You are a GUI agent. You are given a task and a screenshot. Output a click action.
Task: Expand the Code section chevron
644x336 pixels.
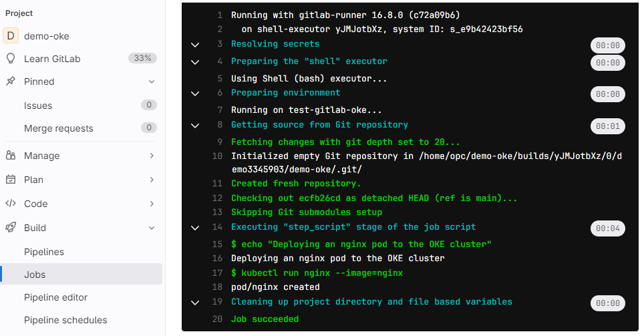pyautogui.click(x=152, y=203)
